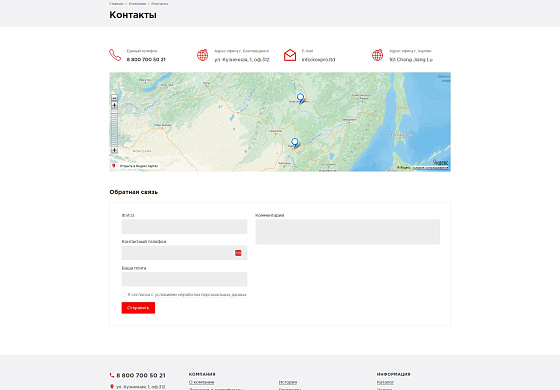Click the globe icon for the Благовещенск office address
560x390 pixels.
[x=202, y=55]
